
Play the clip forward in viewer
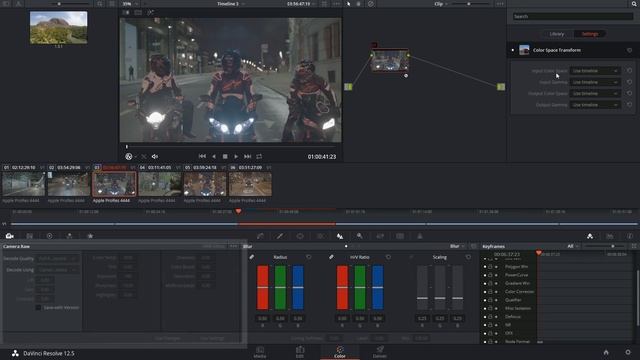(236, 156)
